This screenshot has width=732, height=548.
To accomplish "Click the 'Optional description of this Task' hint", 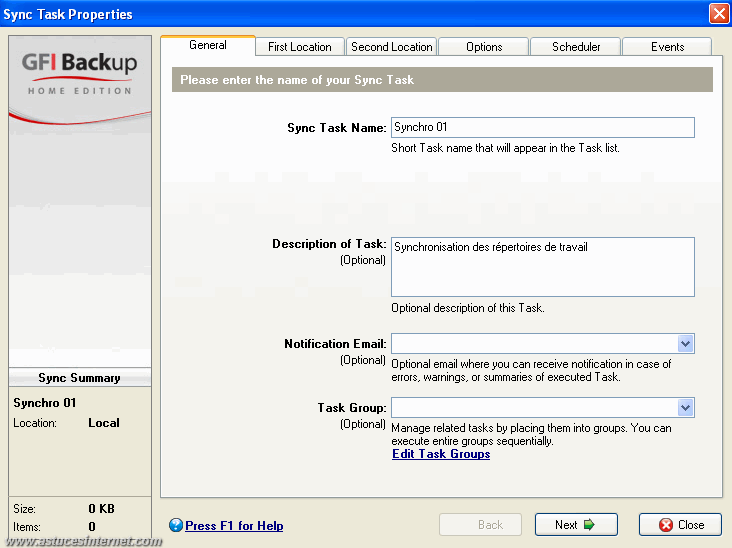I will click(x=468, y=308).
